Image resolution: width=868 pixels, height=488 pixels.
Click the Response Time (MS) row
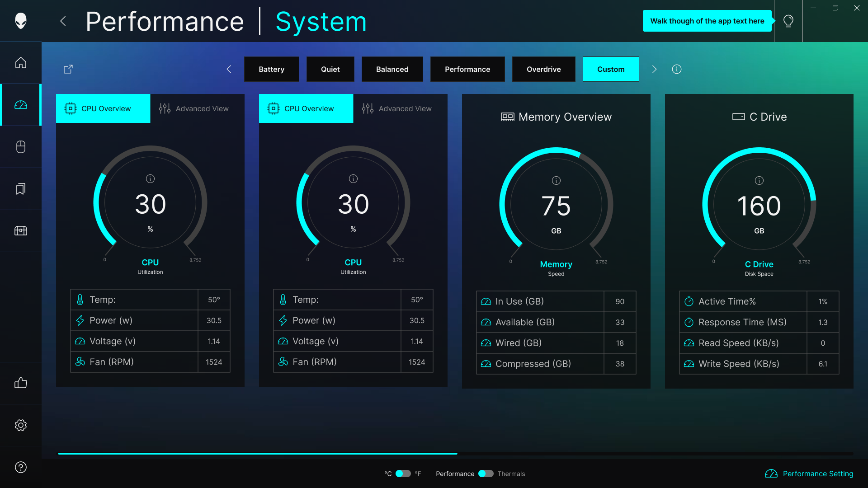[x=759, y=322]
